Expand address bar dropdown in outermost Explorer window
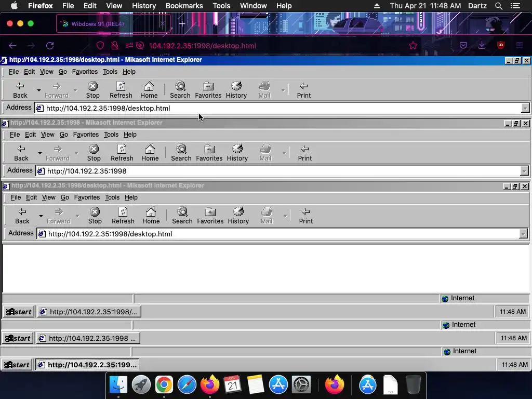This screenshot has height=399, width=532. [x=525, y=108]
